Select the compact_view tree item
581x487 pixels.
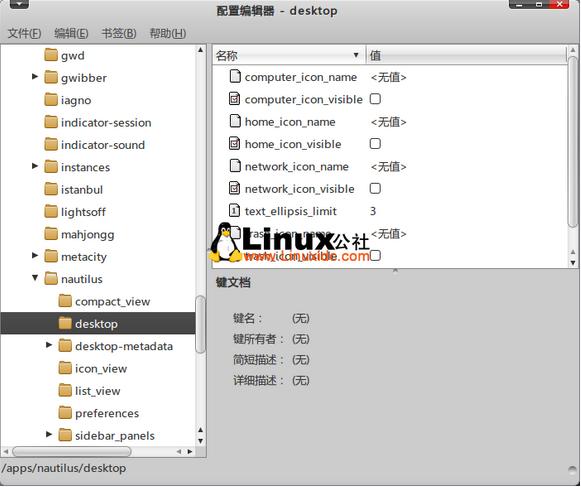[x=113, y=301]
